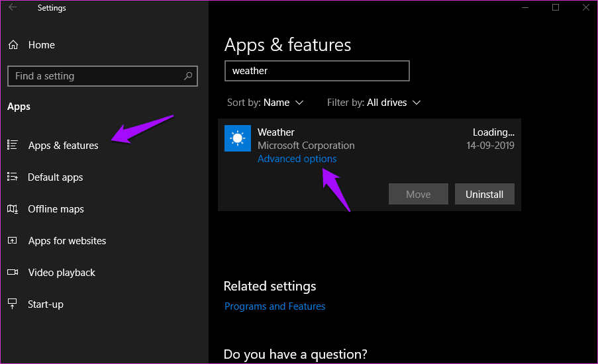Open Home settings page
The height and width of the screenshot is (364, 598).
point(42,45)
